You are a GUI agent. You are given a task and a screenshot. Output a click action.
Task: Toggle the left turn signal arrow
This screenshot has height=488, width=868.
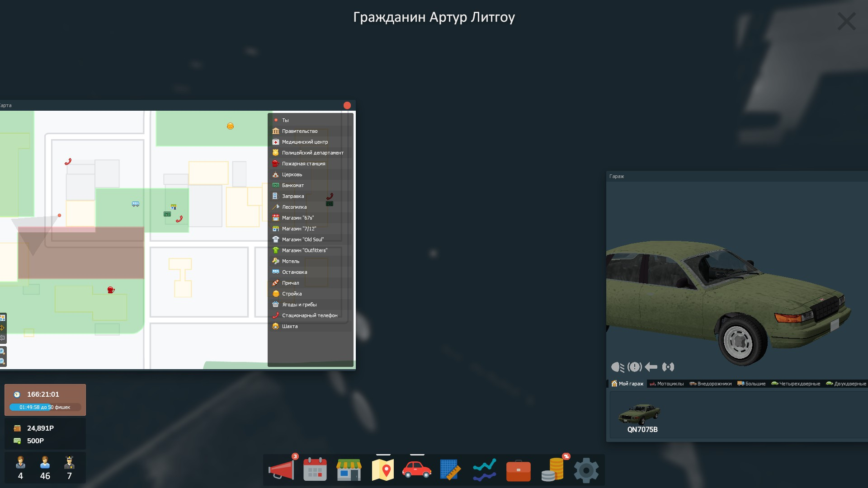click(x=651, y=367)
